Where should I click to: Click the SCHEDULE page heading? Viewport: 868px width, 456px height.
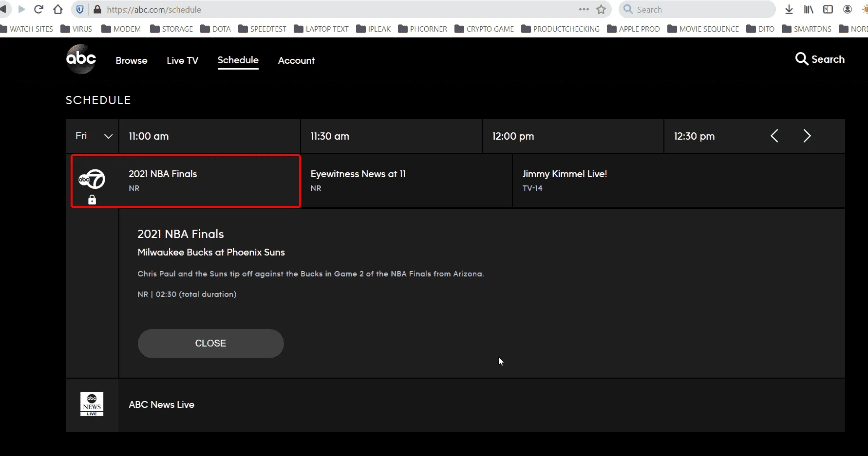point(98,100)
